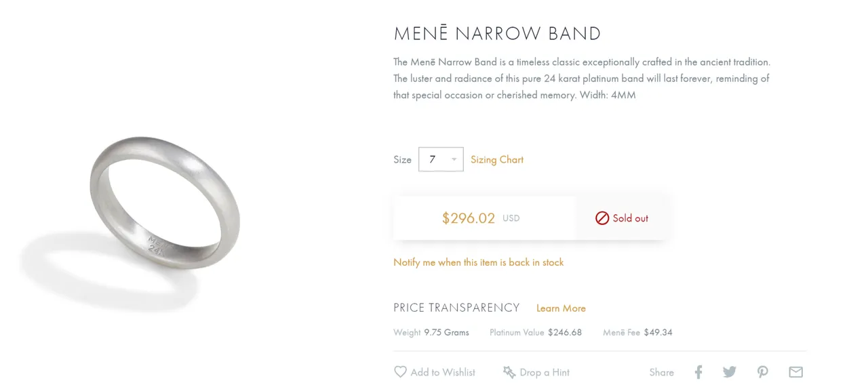The height and width of the screenshot is (387, 868).
Task: Click the red Sold out prohibited icon
Action: pyautogui.click(x=602, y=218)
